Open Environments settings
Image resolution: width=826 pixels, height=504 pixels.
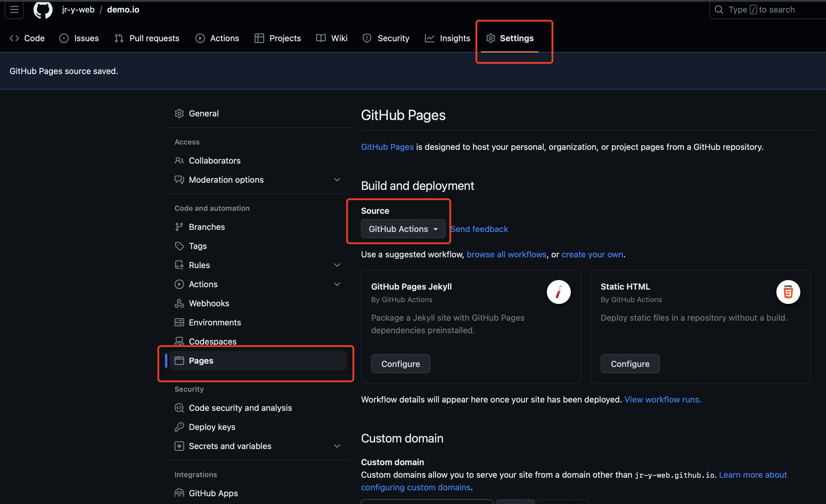258,322
